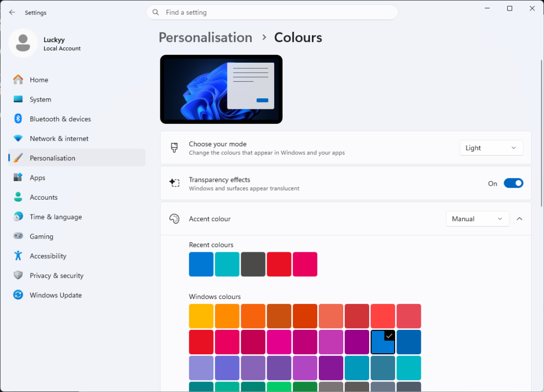Click Personalisation breadcrumb link
The image size is (544, 392).
click(x=206, y=38)
